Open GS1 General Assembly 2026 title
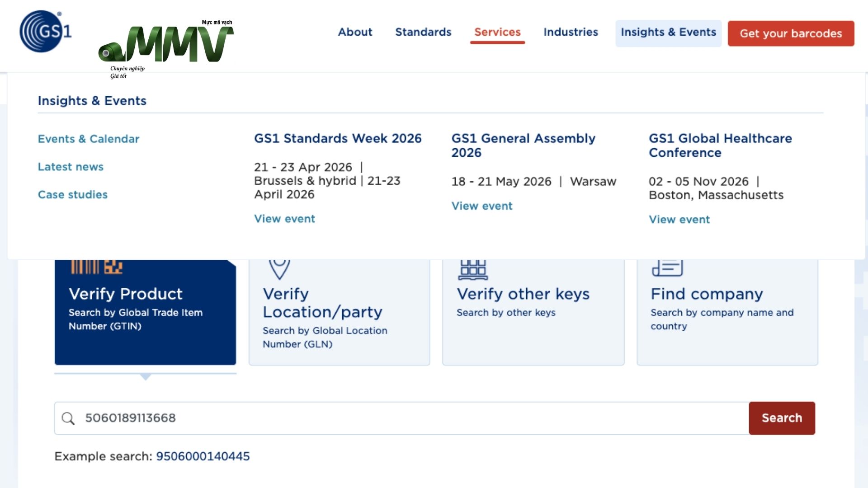Screen dimensions: 868x488 tap(524, 145)
